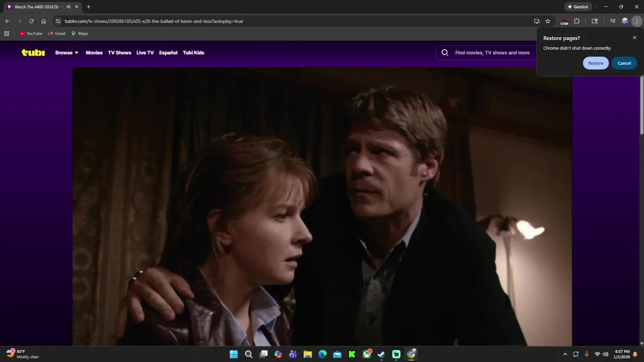Go to the Movies section

pos(94,53)
